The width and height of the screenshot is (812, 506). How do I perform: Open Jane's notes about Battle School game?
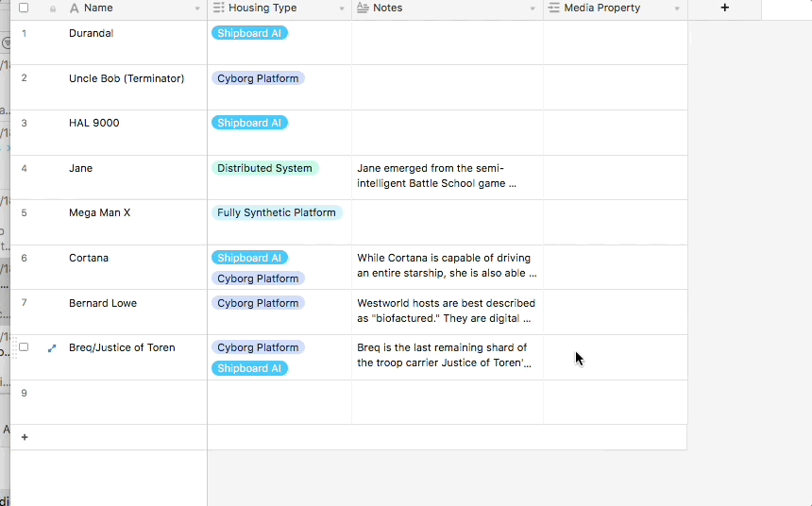[x=448, y=177]
